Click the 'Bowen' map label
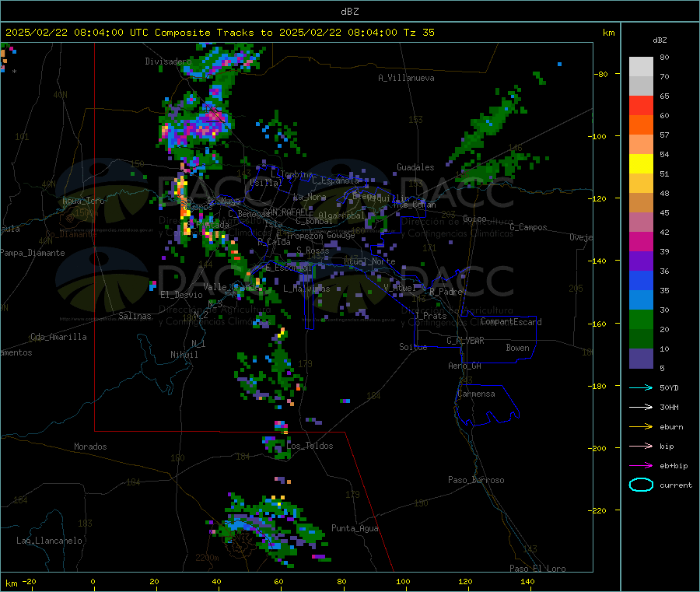Image resolution: width=700 pixels, height=592 pixels. click(x=517, y=348)
